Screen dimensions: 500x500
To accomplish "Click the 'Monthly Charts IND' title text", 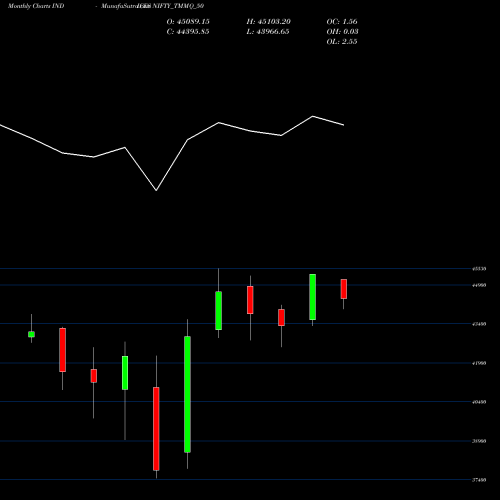I will pos(36,6).
